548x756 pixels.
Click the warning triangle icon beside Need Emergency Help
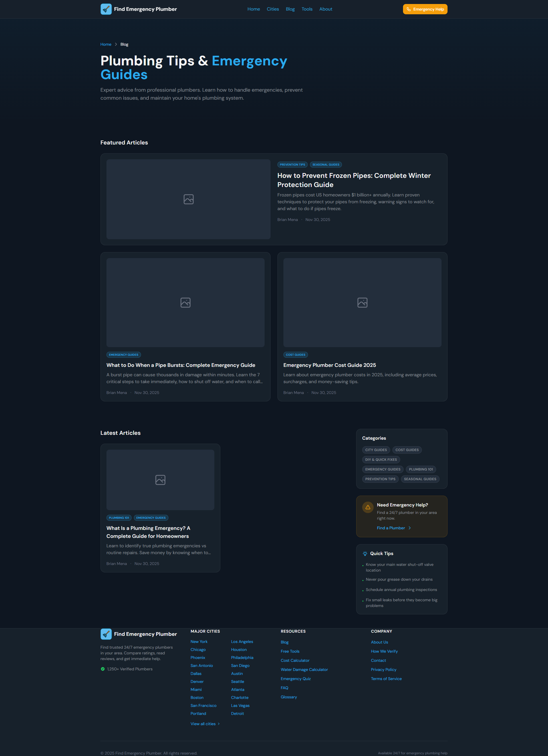(x=368, y=507)
